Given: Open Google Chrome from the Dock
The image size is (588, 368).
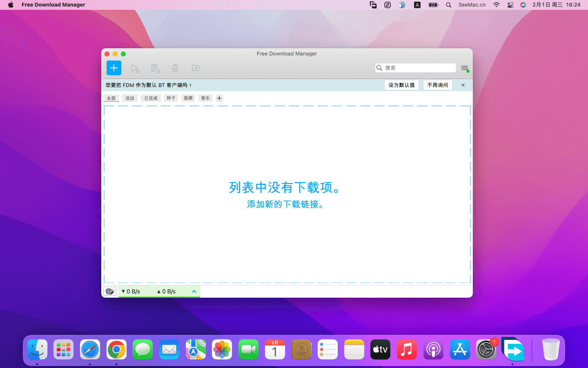Looking at the screenshot, I should [116, 350].
